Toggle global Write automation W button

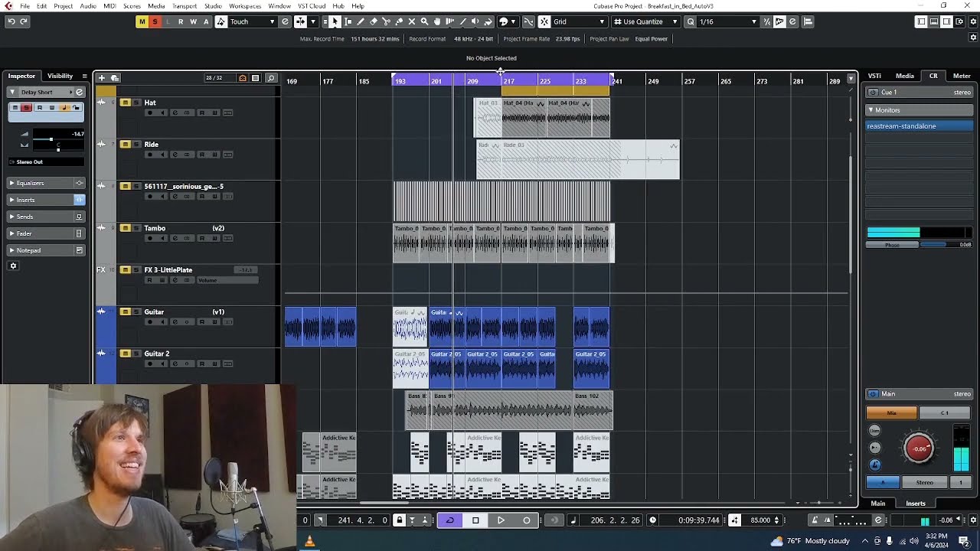pos(194,21)
